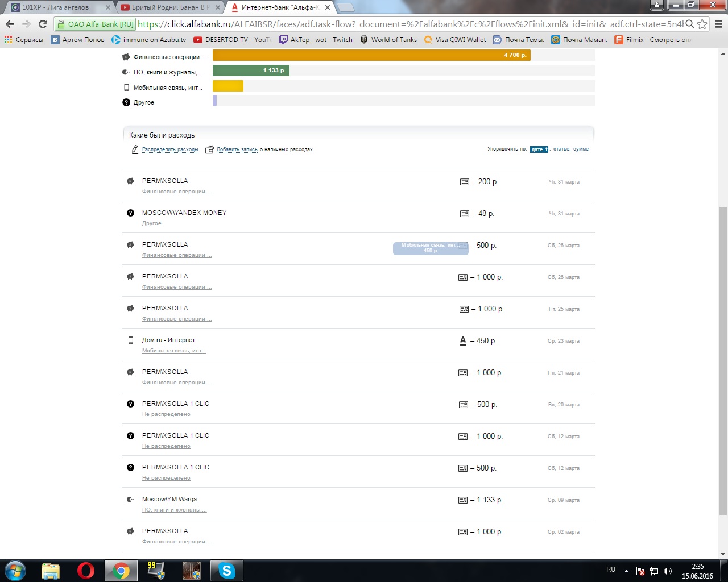Click the browser back arrow
Screen dimensions: 728x582
point(10,24)
